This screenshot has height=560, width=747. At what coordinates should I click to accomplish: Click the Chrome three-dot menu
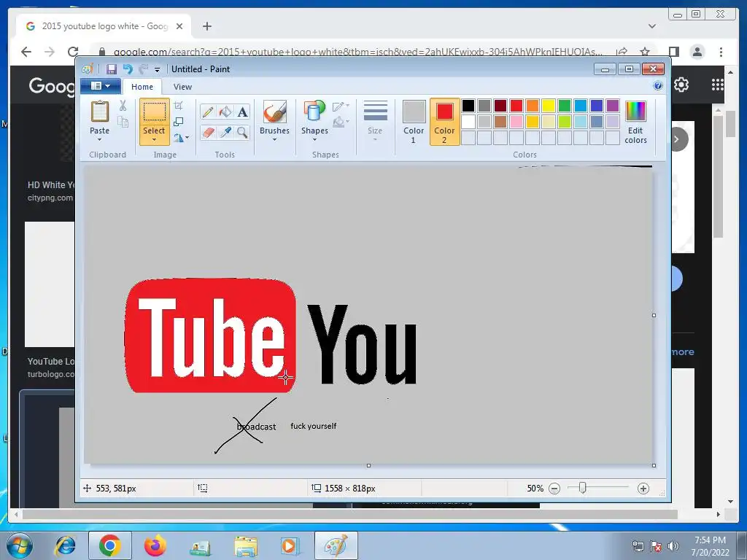[x=721, y=52]
